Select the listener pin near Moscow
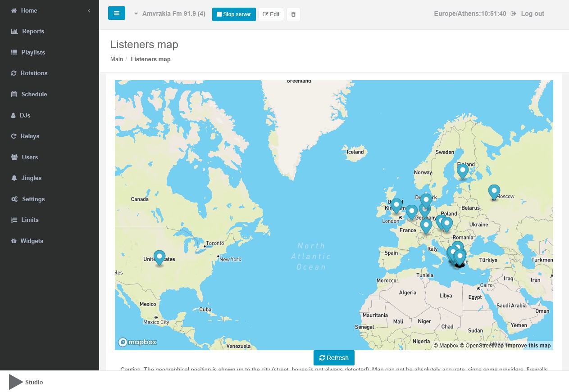The height and width of the screenshot is (392, 569). pyautogui.click(x=494, y=192)
